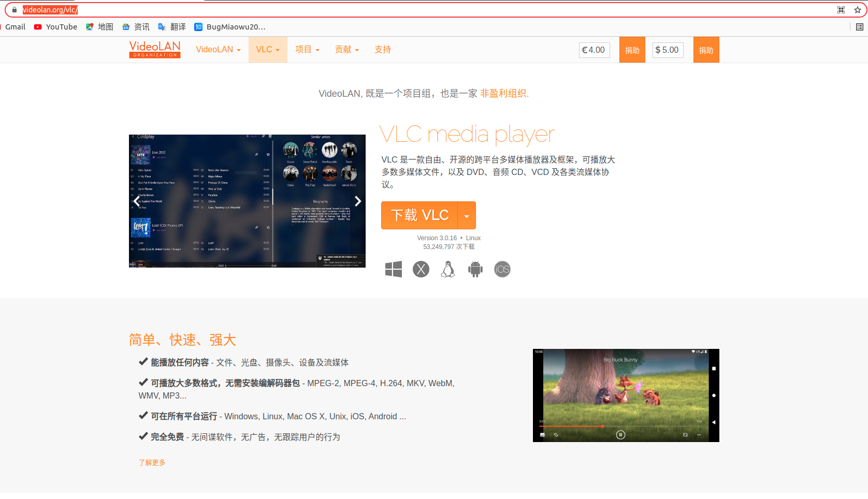Click the address bar URL
This screenshot has width=868, height=499.
[50, 10]
